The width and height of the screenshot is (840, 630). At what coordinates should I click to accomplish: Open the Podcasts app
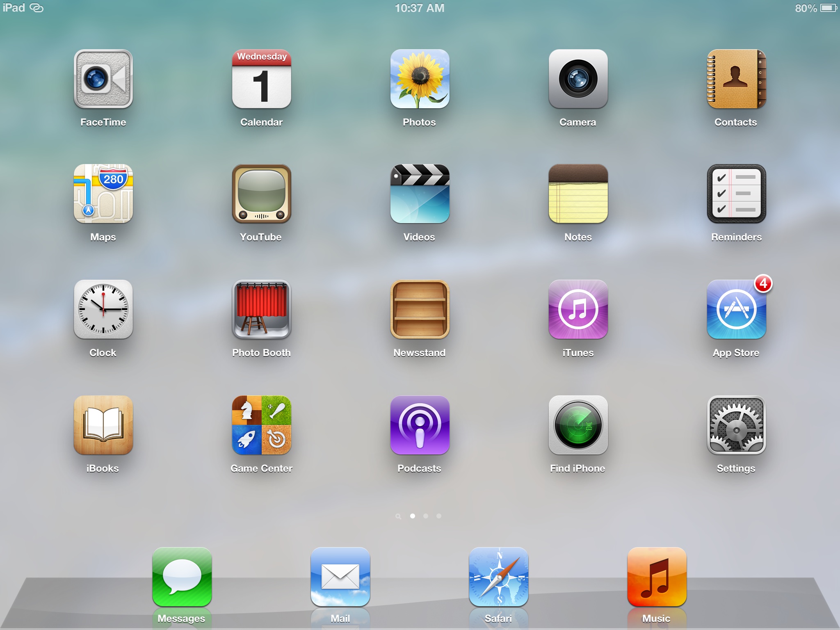tap(420, 425)
